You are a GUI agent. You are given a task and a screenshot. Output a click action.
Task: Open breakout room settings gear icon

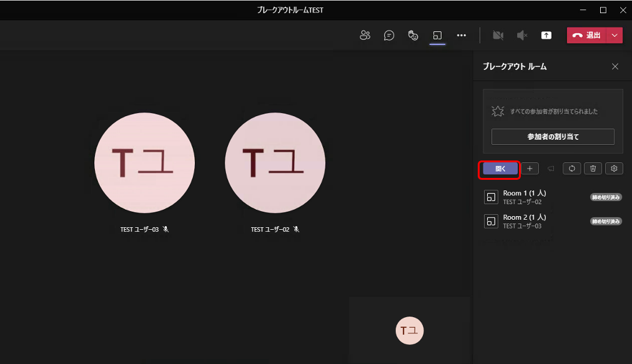pyautogui.click(x=614, y=169)
